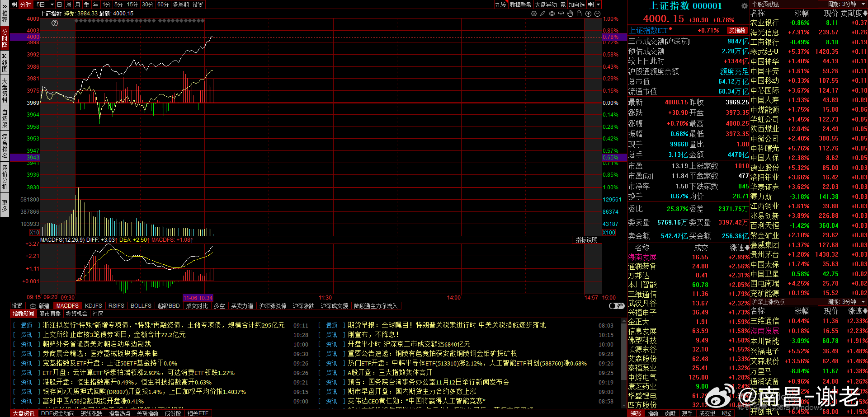
Task: Select 寒武纪-U row in 个股贡献度
Action: [808, 52]
